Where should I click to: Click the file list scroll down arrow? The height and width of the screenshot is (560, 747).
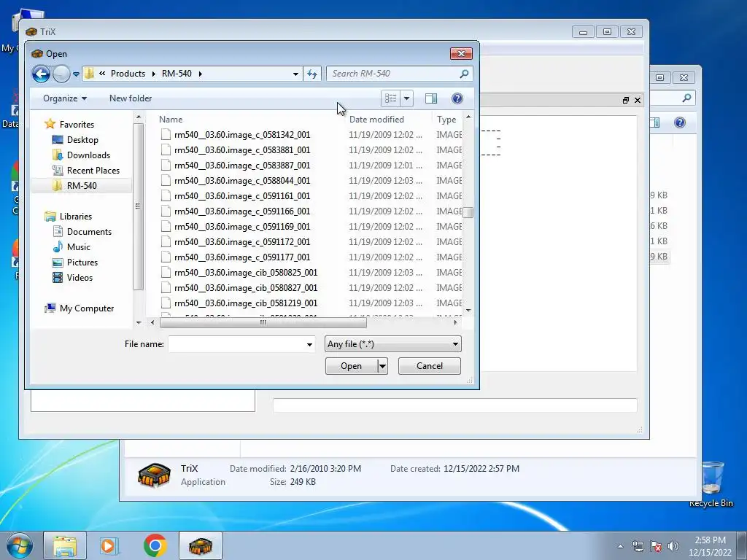(468, 310)
